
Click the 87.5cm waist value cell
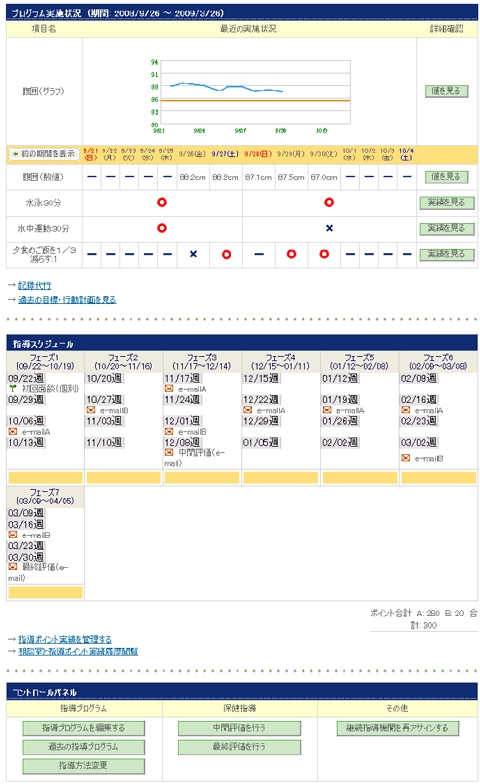click(x=291, y=177)
